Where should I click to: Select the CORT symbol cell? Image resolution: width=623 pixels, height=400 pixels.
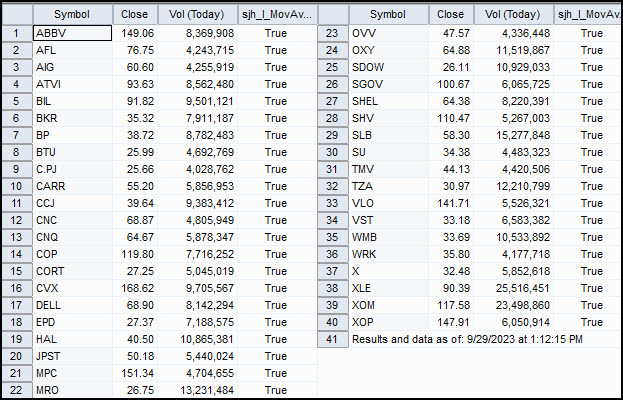73,271
